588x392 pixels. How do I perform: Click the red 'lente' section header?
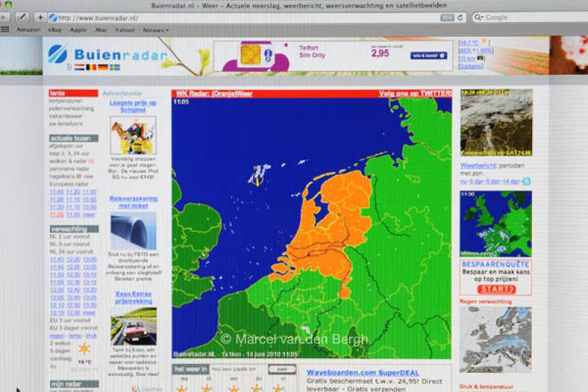(73, 93)
